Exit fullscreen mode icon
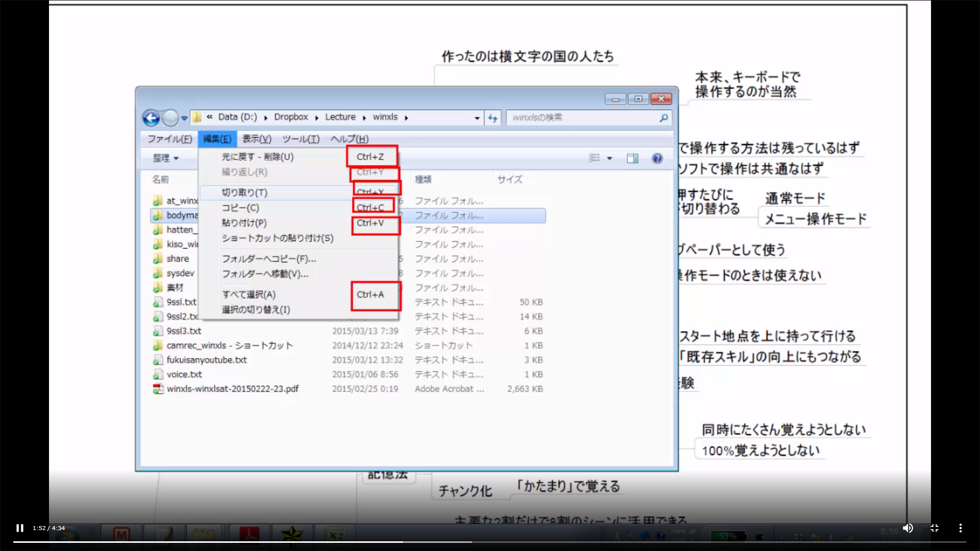The height and width of the screenshot is (551, 980). 934,528
